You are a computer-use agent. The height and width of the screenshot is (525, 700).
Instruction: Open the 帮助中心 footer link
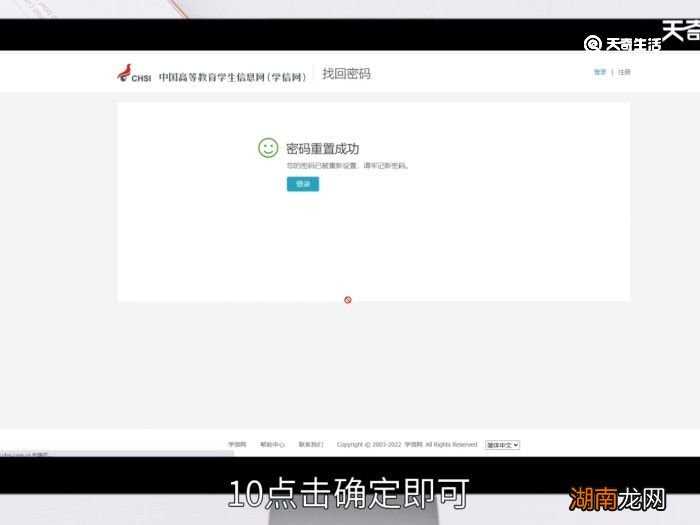click(272, 444)
